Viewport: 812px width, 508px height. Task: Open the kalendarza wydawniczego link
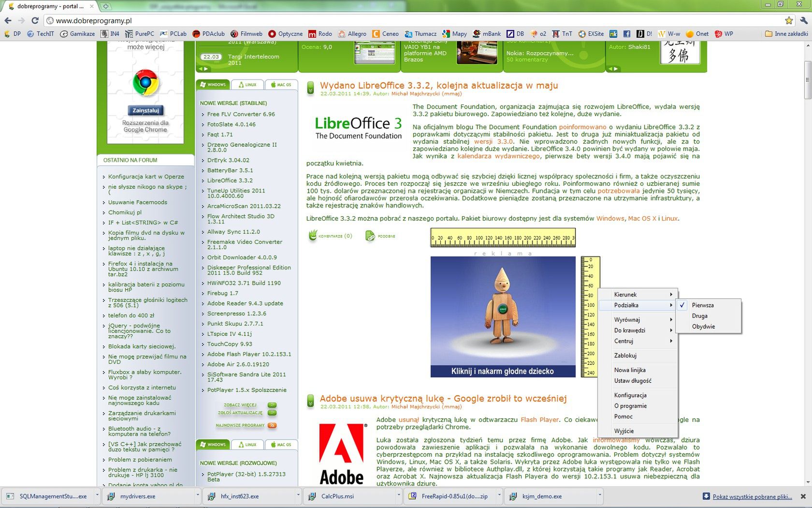click(x=499, y=156)
